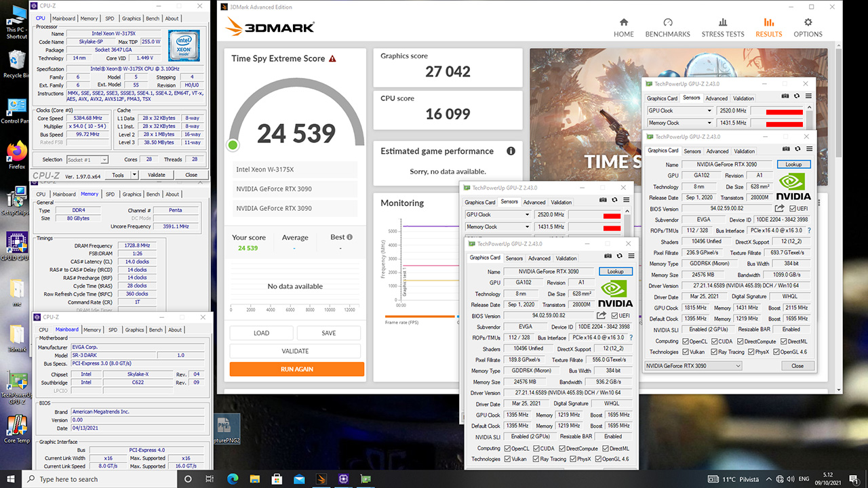Toggle CUDA in GPU-Z window showing 936.2 GB/s
The height and width of the screenshot is (488, 868).
tap(535, 448)
